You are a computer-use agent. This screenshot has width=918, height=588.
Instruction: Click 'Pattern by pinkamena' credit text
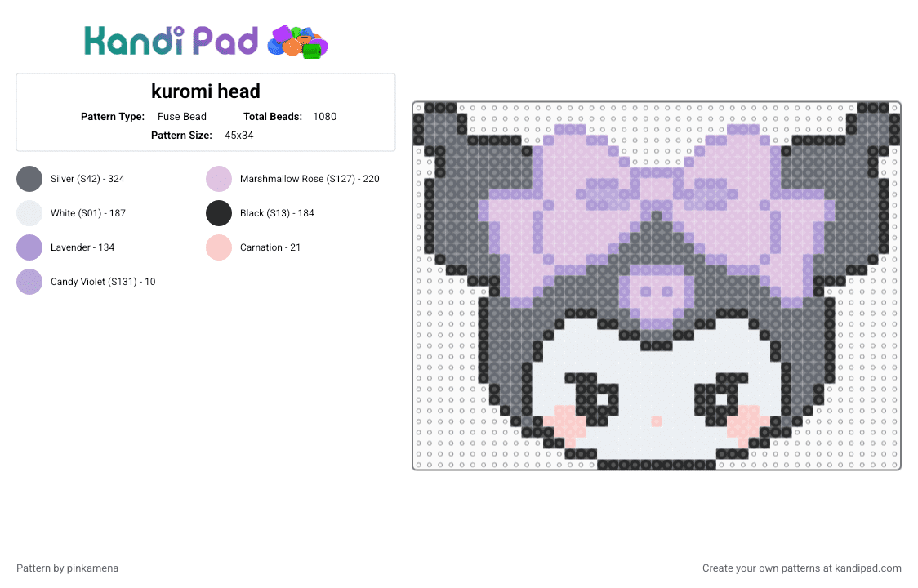click(x=67, y=568)
